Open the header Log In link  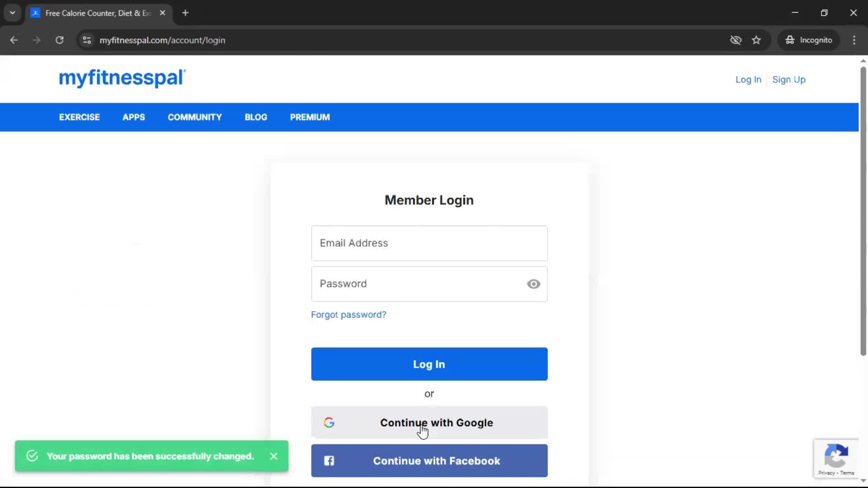[748, 80]
